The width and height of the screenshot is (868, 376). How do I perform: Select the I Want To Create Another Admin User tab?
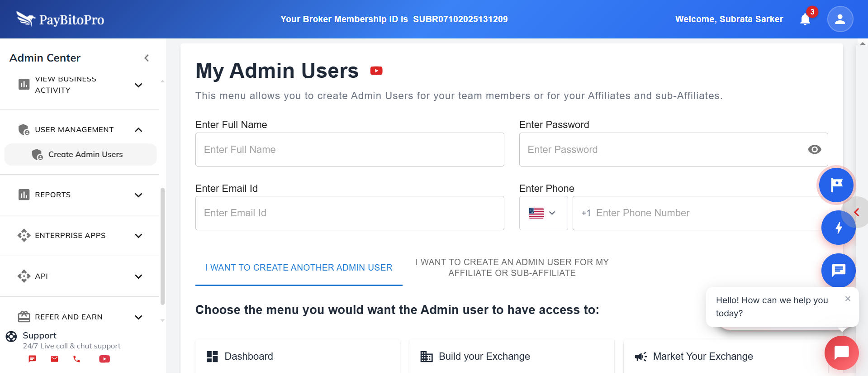click(x=299, y=268)
